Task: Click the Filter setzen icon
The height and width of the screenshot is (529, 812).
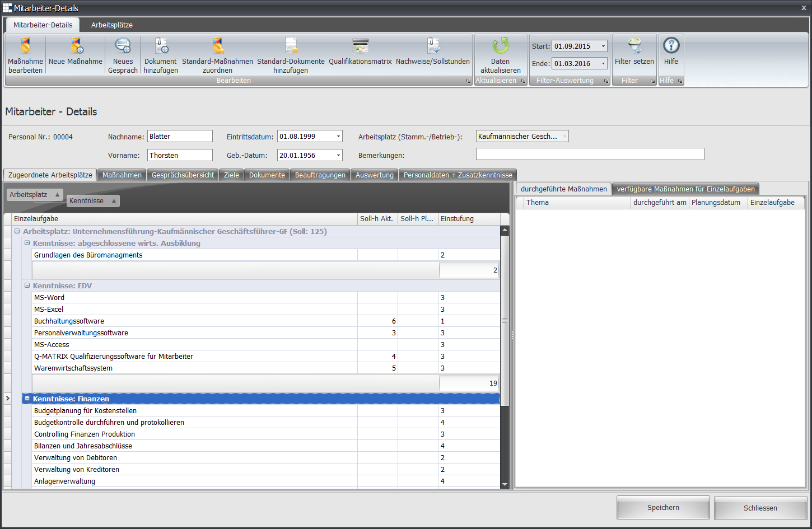Action: [634, 46]
